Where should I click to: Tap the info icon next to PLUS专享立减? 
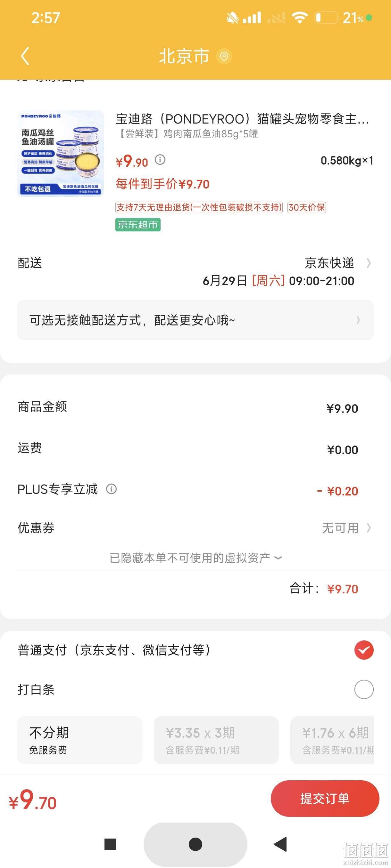[111, 489]
